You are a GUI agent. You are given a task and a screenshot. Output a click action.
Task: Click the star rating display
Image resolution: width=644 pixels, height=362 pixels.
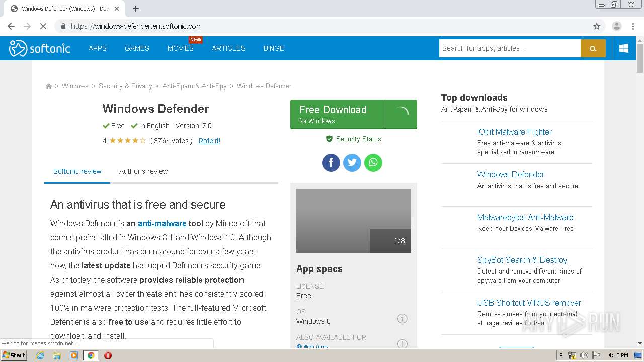pos(127,141)
